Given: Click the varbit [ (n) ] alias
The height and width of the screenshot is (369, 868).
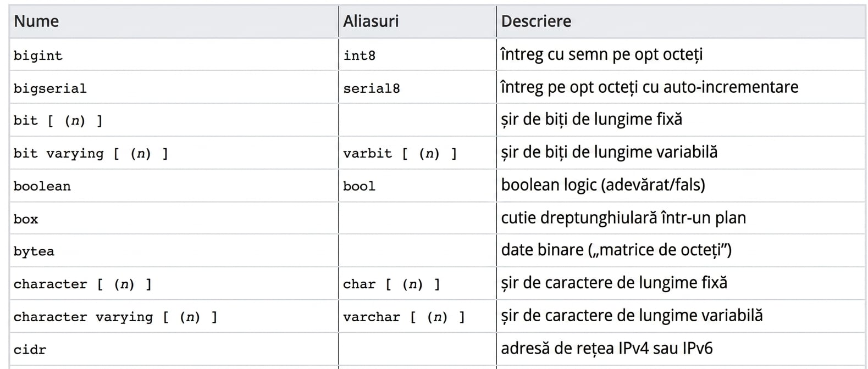Looking at the screenshot, I should coord(400,154).
